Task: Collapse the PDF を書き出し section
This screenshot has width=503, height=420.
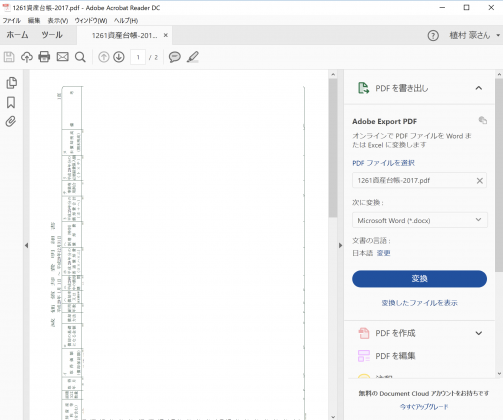Action: click(x=479, y=88)
